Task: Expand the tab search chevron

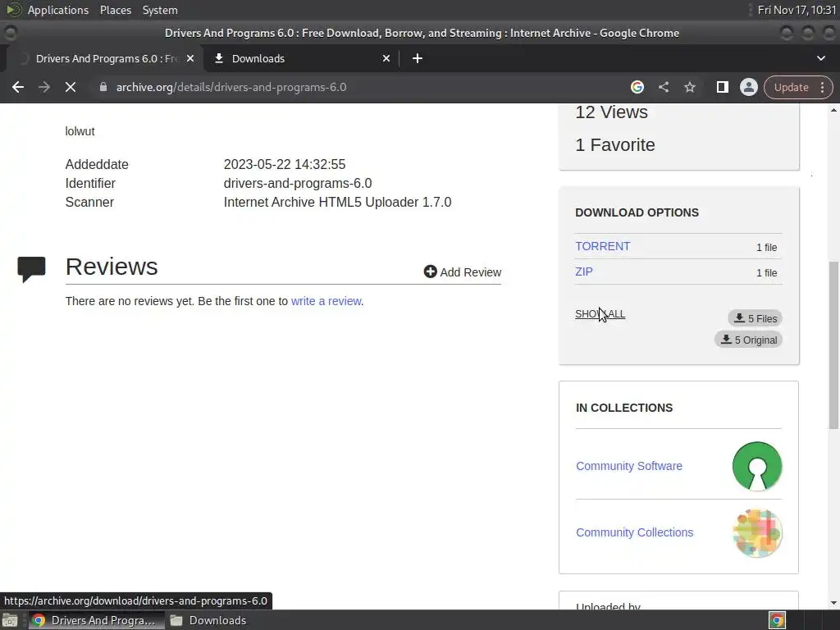Action: [820, 58]
